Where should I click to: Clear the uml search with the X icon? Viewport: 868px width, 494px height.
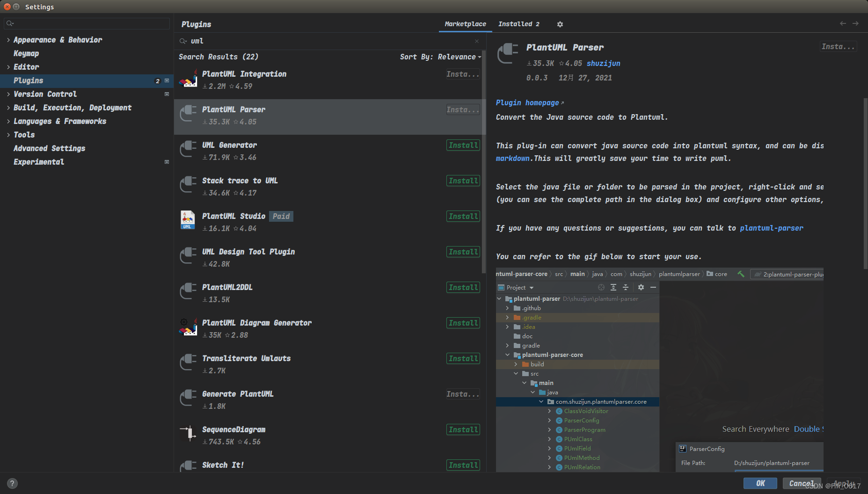coord(477,41)
